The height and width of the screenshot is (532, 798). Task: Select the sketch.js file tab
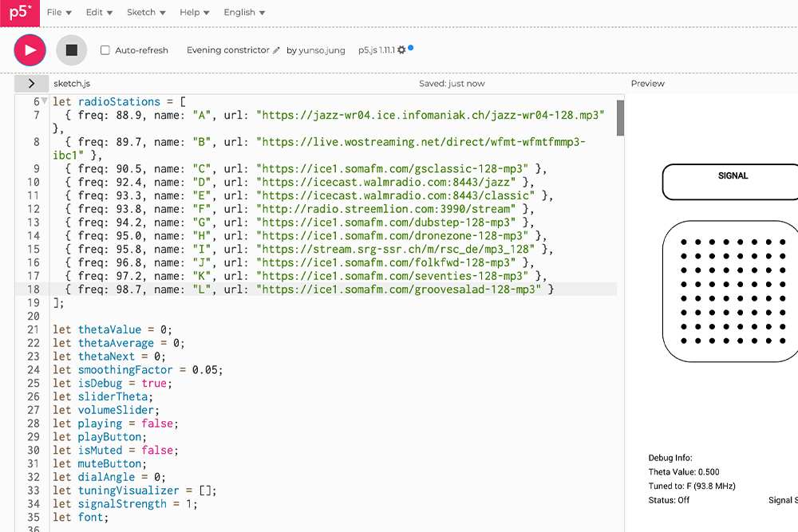(72, 83)
